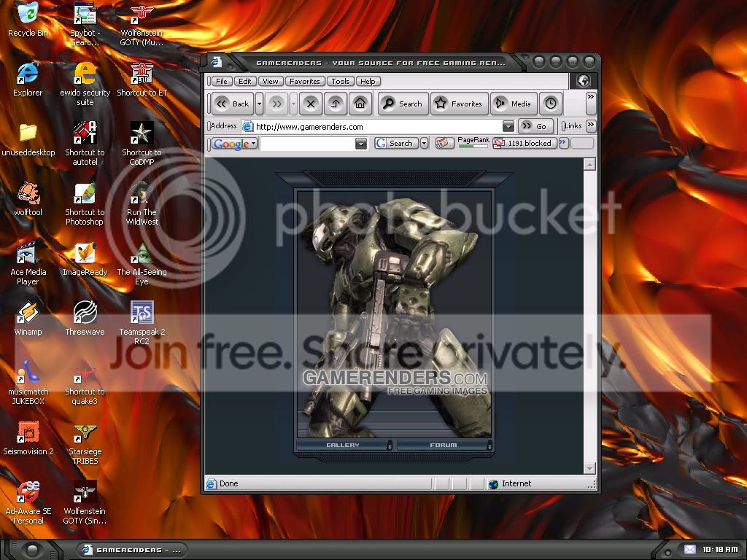Open the Edit menu

click(x=245, y=81)
